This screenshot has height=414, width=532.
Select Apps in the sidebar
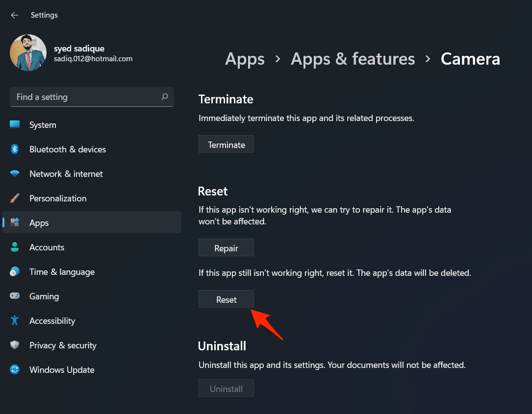click(x=39, y=223)
